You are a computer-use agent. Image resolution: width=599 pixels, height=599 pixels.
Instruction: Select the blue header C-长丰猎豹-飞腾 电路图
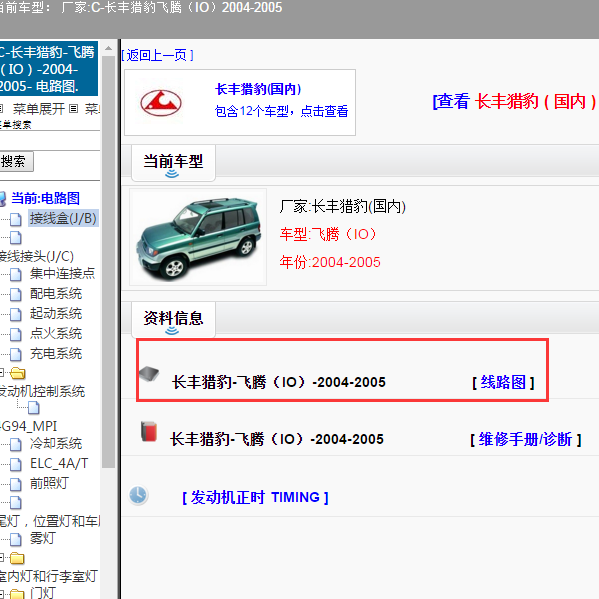click(48, 69)
